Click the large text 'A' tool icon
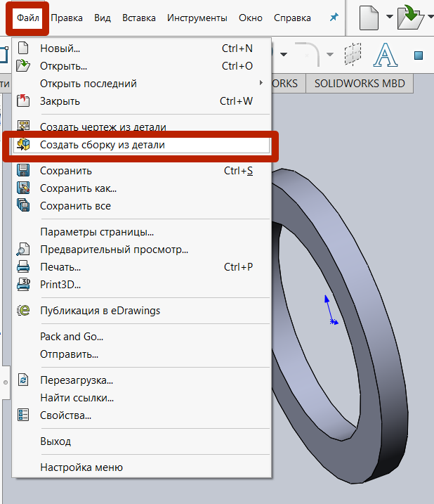 385,55
